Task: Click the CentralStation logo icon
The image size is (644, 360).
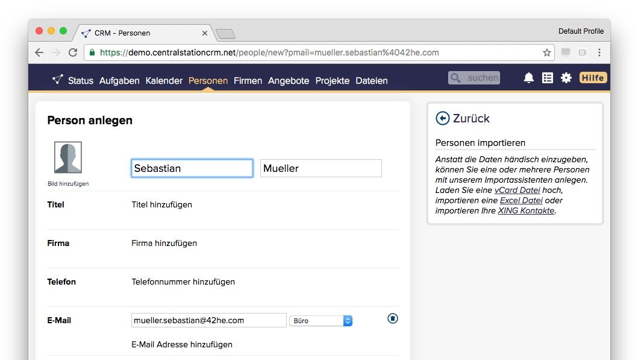Action: pos(57,79)
